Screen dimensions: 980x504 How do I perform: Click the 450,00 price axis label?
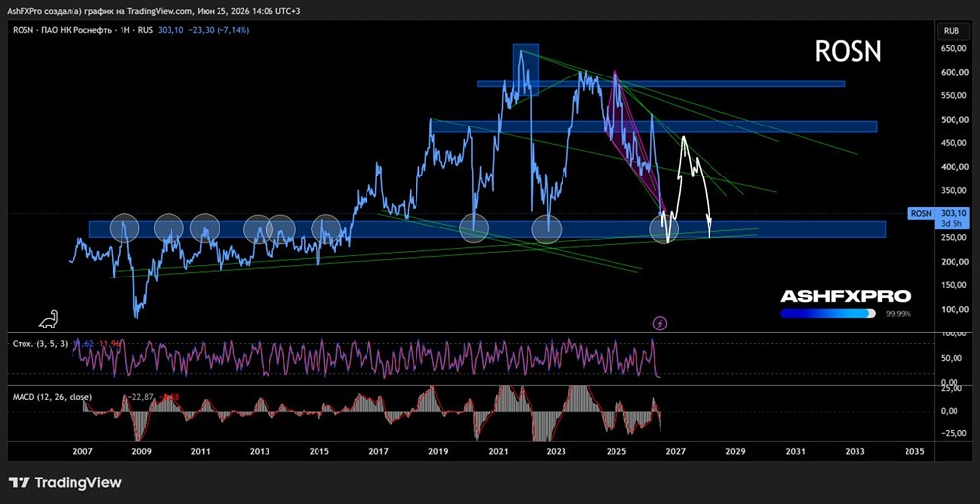pos(952,144)
